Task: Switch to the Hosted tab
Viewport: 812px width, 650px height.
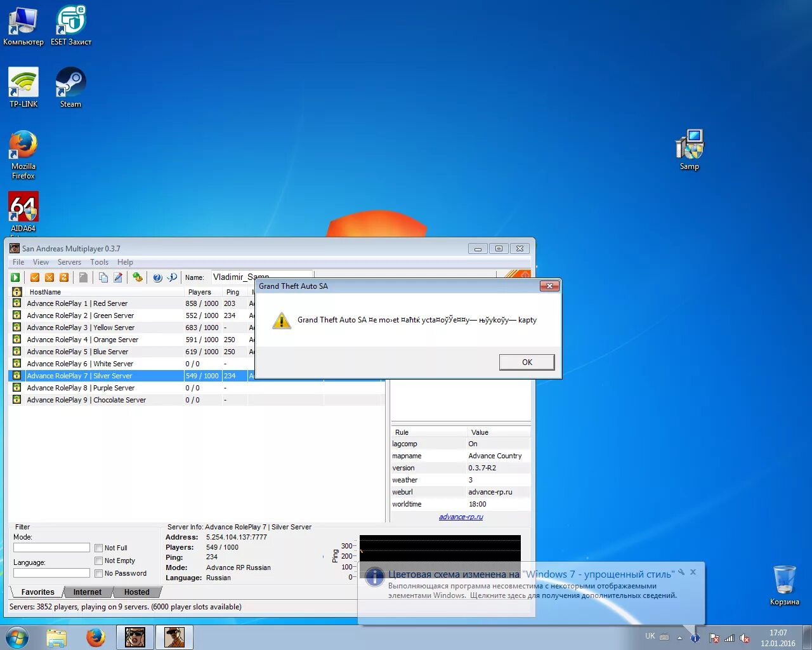Action: pos(137,592)
